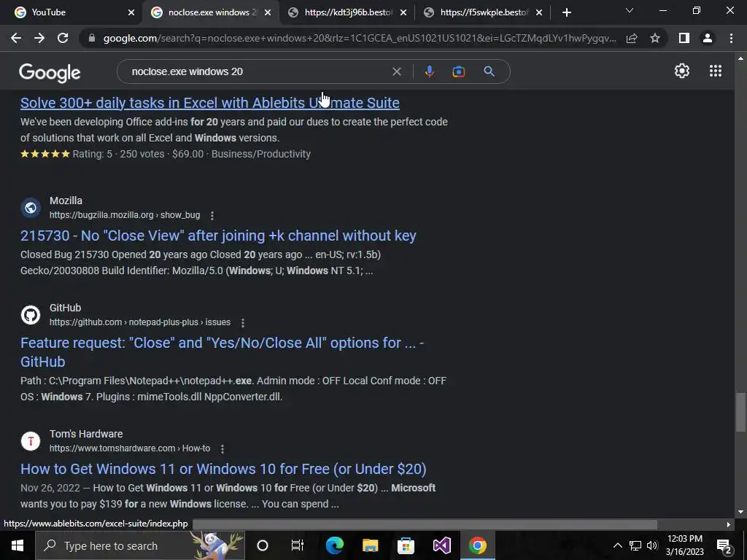Open the notification center
This screenshot has width=747, height=560.
pos(724,545)
